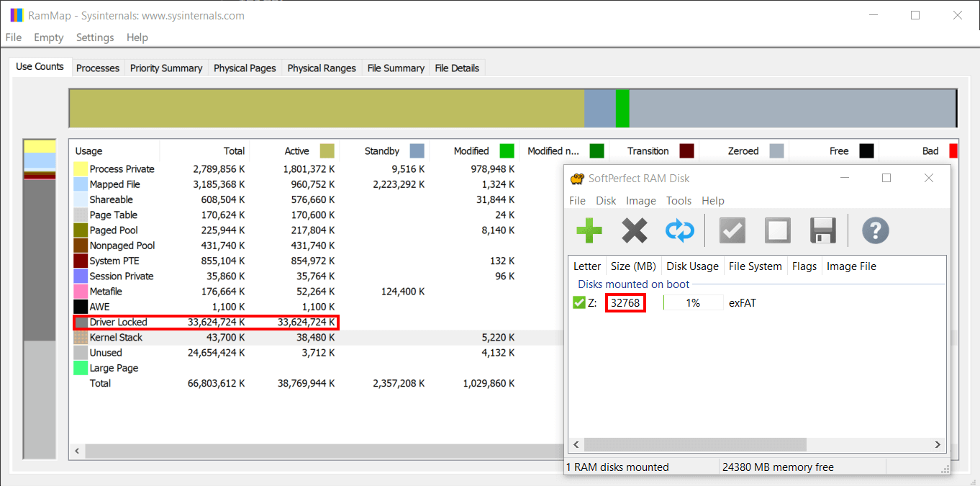This screenshot has width=980, height=486.
Task: Click the Image File column header
Action: tap(852, 266)
